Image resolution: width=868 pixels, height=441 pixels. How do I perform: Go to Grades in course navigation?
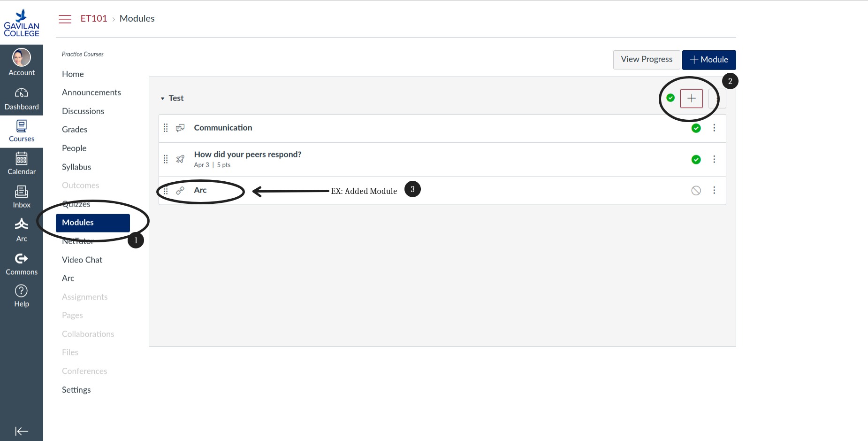coord(75,130)
